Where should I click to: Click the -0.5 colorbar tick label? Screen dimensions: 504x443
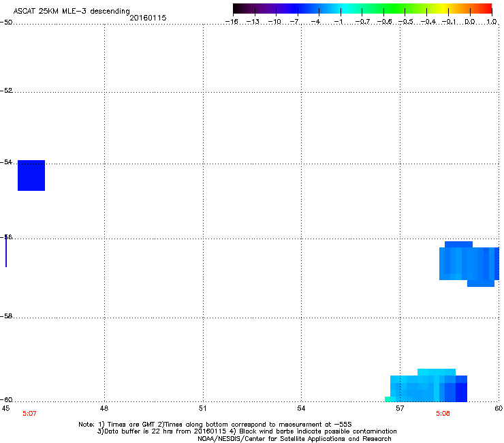406,22
